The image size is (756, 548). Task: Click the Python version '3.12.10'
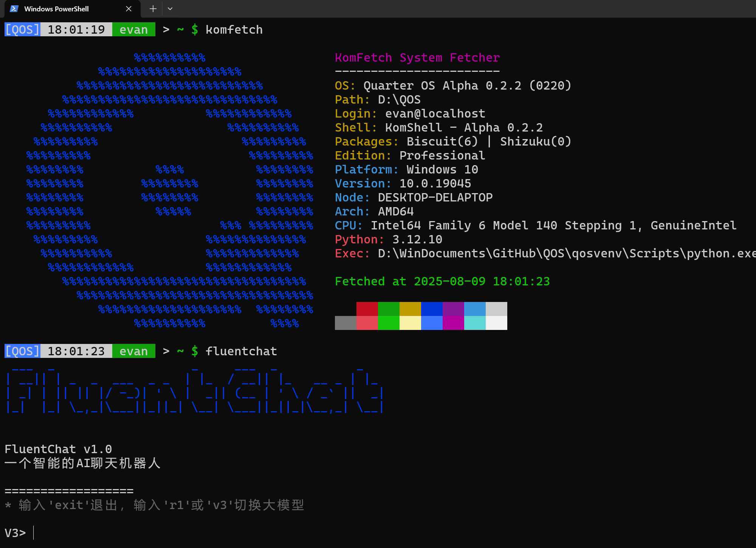(x=417, y=239)
